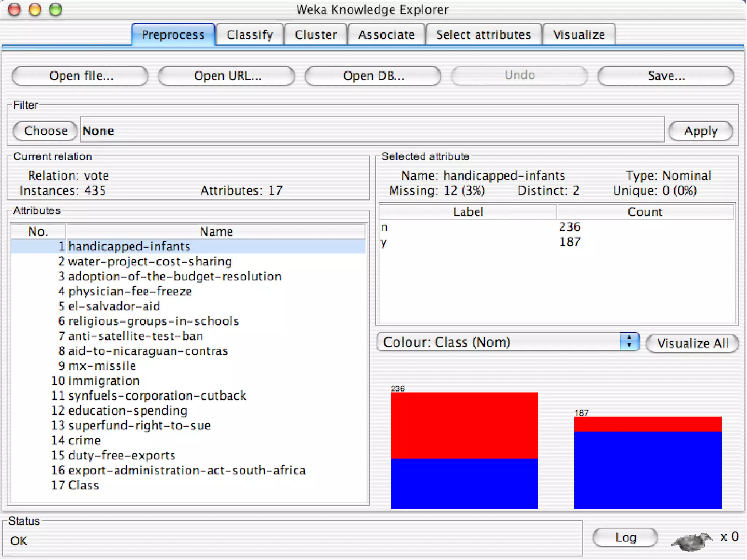Click the red segment of the 236 bar

(464, 425)
